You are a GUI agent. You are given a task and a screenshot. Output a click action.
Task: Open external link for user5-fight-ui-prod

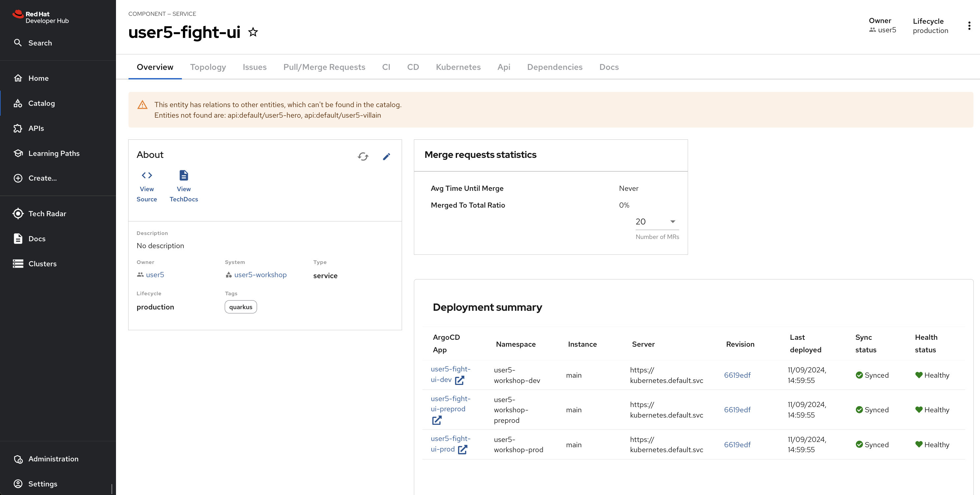pyautogui.click(x=463, y=449)
